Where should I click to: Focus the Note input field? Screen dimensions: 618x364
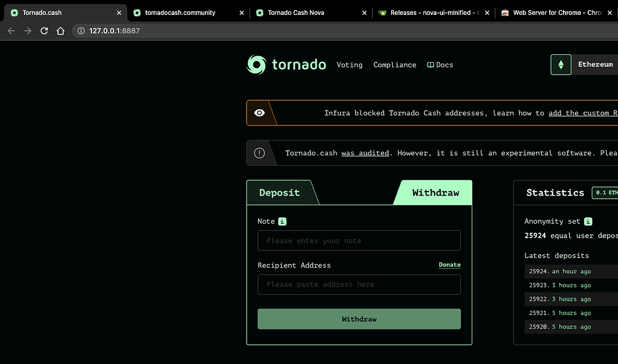[359, 240]
